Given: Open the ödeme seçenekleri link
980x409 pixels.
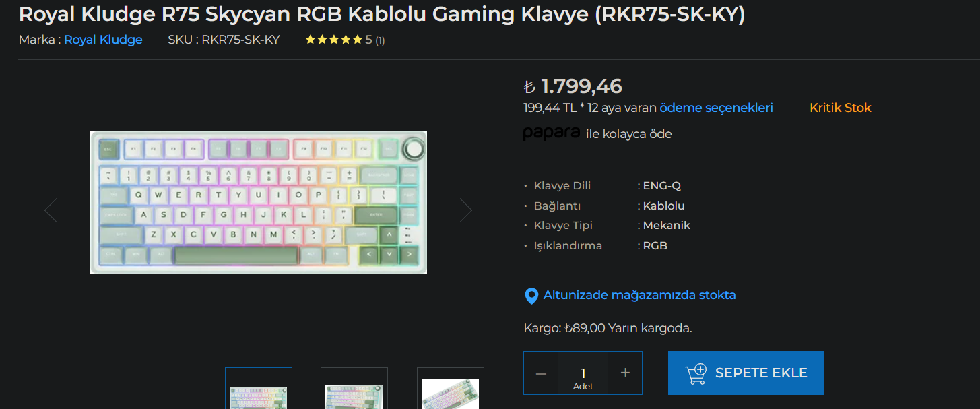Looking at the screenshot, I should [x=716, y=108].
